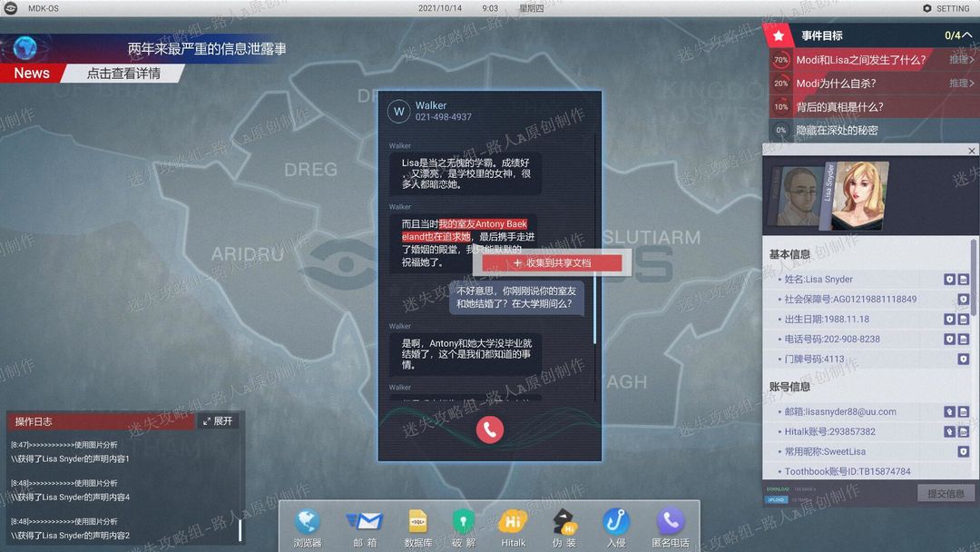Collapse the 事件目标 objectives list
The height and width of the screenshot is (552, 980).
[x=966, y=35]
